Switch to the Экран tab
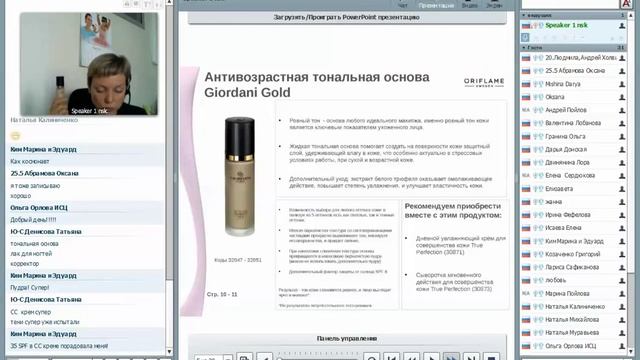The height and width of the screenshot is (360, 640). [x=494, y=4]
